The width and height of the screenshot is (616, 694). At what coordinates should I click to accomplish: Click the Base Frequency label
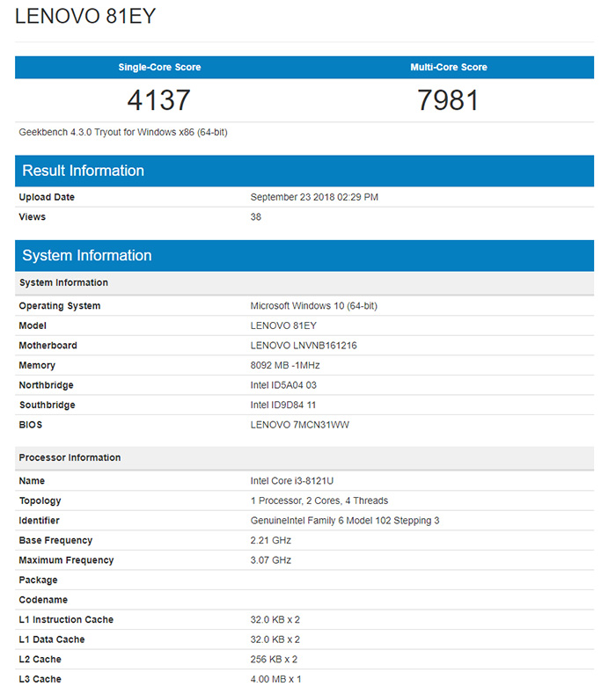click(55, 540)
